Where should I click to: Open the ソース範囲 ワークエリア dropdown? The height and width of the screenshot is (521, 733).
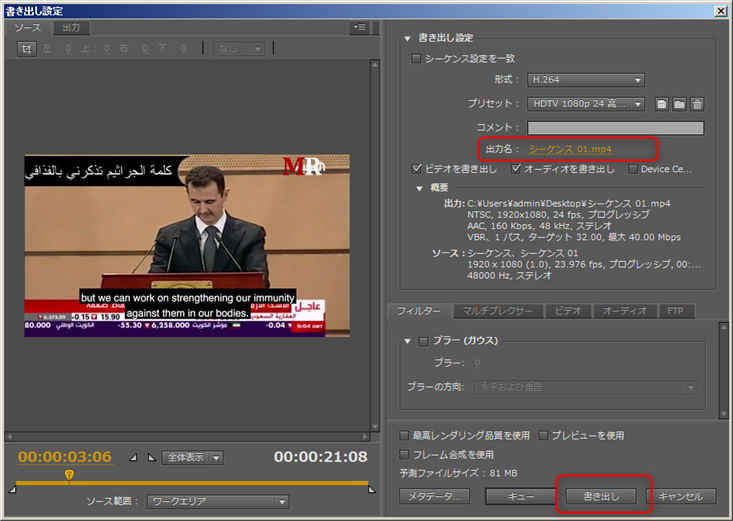pyautogui.click(x=218, y=501)
